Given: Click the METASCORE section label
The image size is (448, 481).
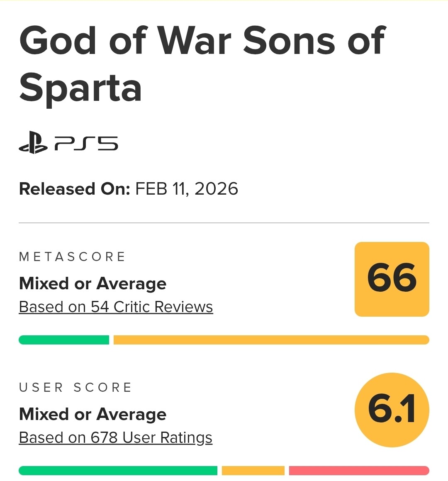Looking at the screenshot, I should pos(72,257).
